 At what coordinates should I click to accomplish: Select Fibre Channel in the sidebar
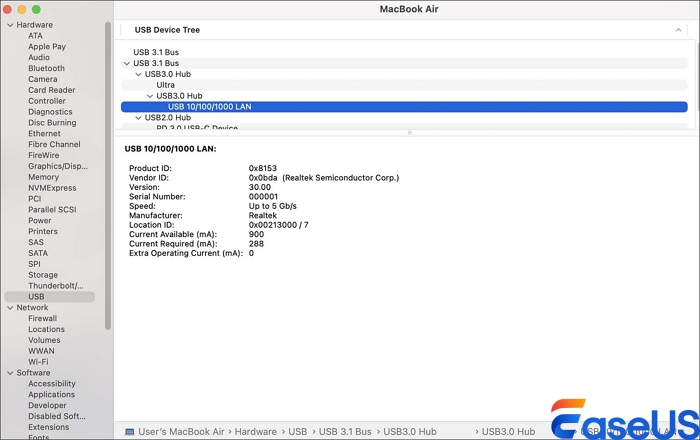point(54,145)
